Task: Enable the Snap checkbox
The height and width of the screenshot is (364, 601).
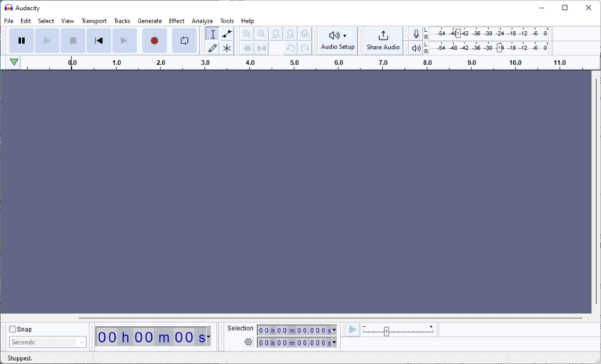Action: click(x=13, y=329)
